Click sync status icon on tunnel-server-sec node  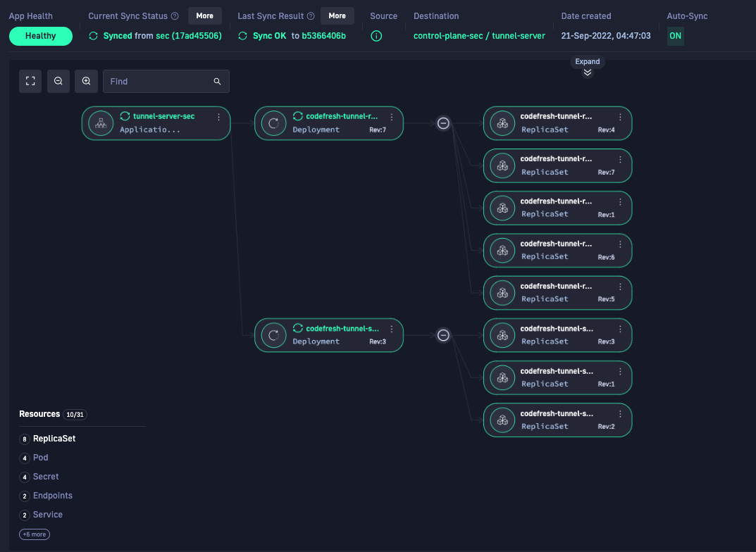(x=125, y=116)
